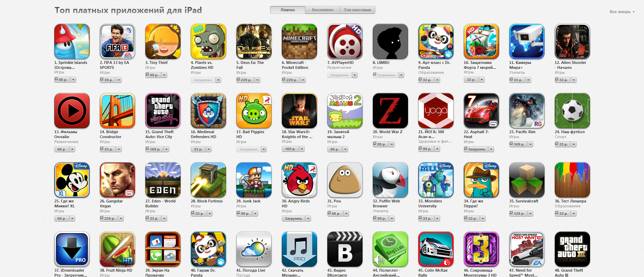Switch to the Бесплатно tab

tap(322, 10)
